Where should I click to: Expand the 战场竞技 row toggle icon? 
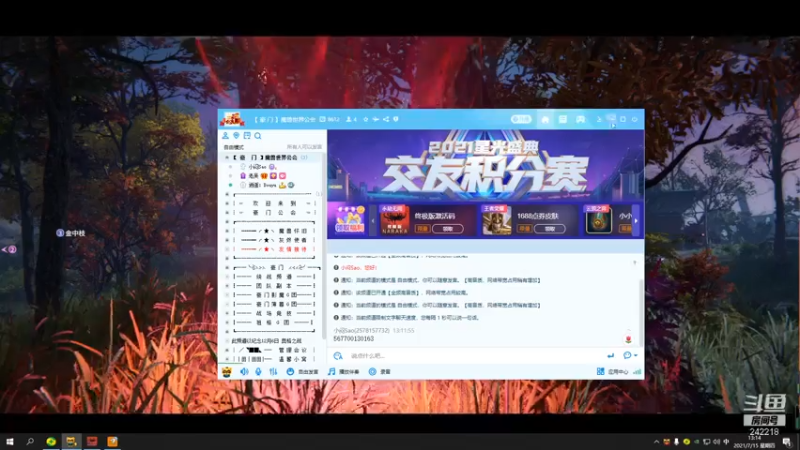pyautogui.click(x=227, y=313)
